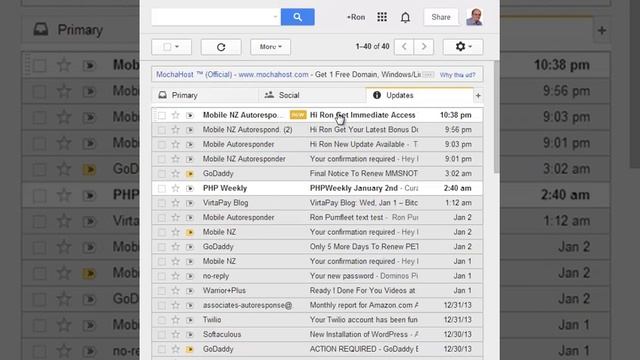Screen dimensions: 640x360
Task: Open 'Final Notice To Renew' GoDaddy email
Action: click(364, 173)
